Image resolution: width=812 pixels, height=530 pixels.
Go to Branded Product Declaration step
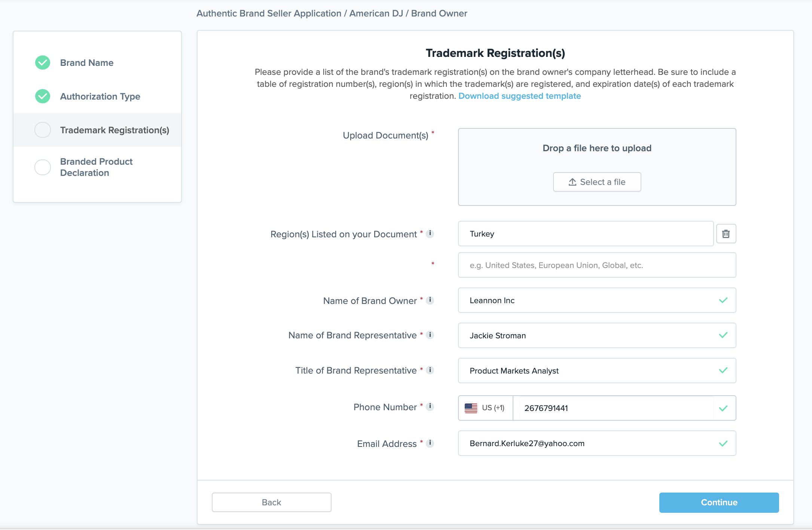(x=96, y=167)
